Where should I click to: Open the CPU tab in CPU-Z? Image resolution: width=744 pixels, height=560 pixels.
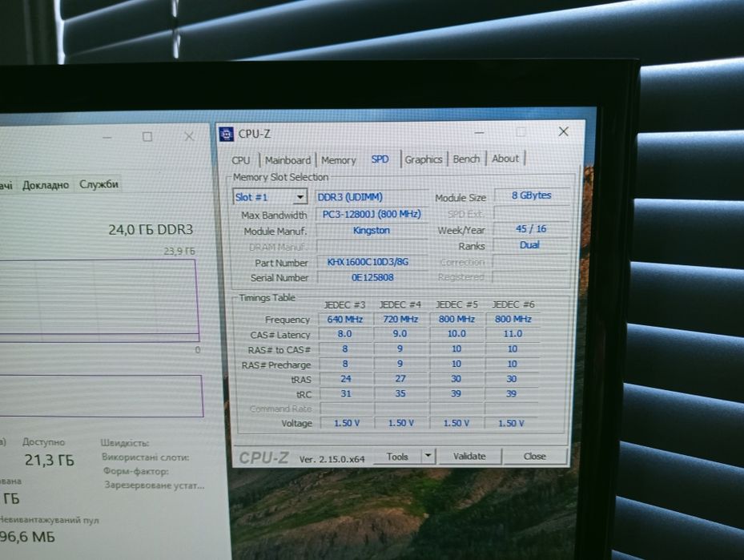coord(241,160)
